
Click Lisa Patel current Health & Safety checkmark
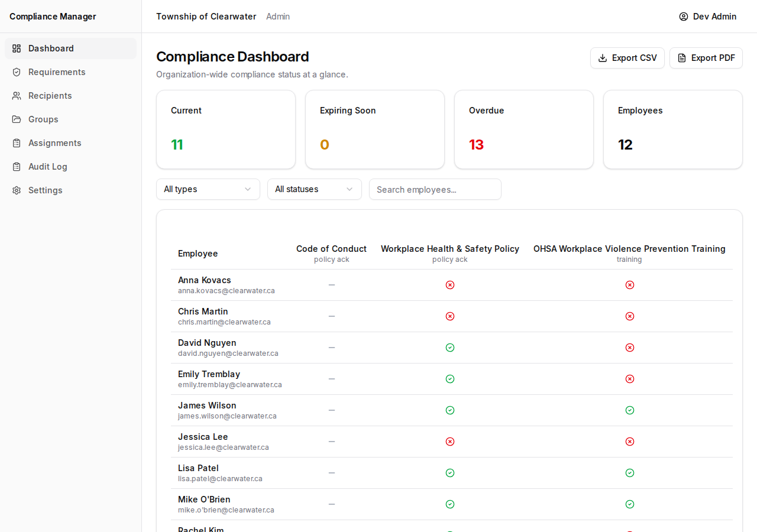[450, 473]
